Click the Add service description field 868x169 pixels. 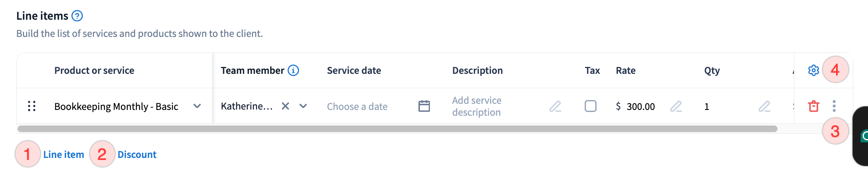tap(477, 106)
